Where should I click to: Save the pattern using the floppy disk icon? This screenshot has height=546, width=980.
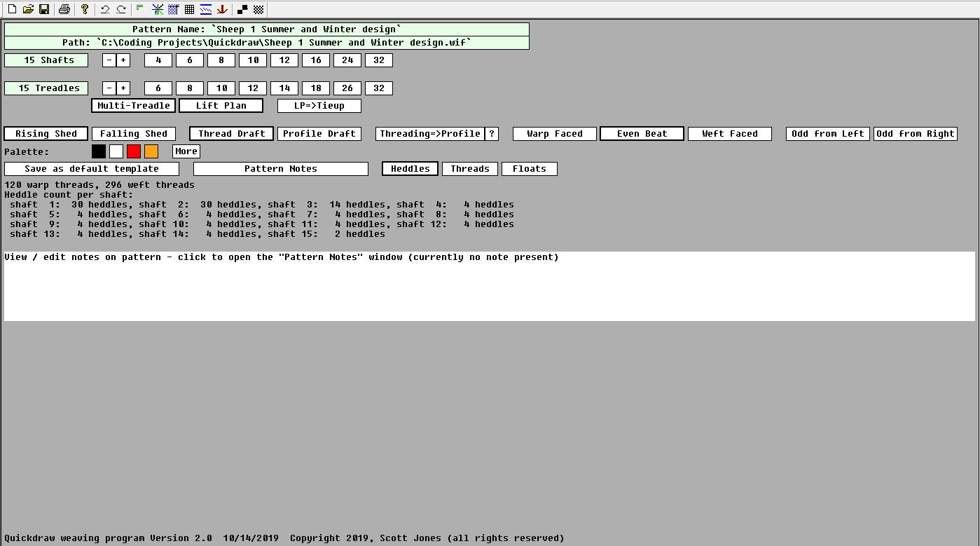43,9
